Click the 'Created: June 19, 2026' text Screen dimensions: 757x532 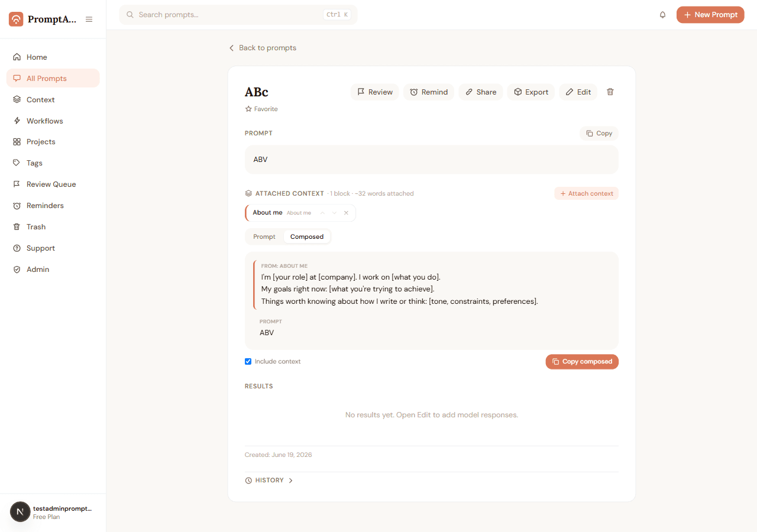coord(279,455)
